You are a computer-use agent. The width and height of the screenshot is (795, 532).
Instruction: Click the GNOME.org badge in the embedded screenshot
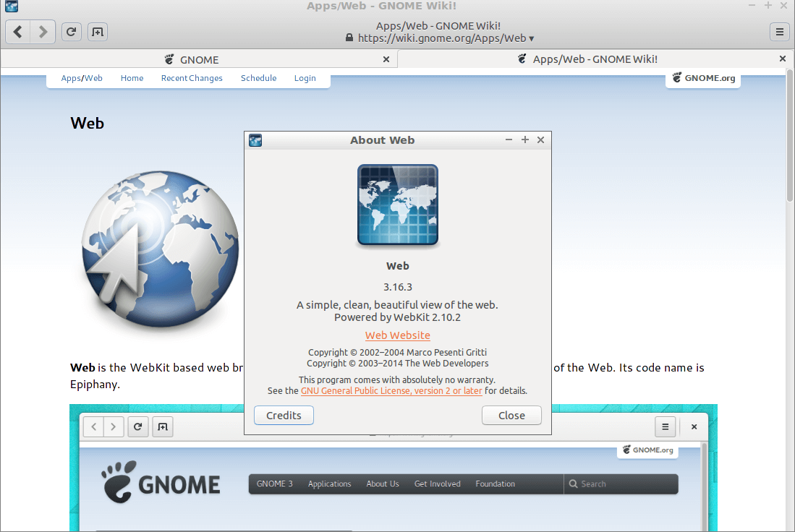point(648,450)
